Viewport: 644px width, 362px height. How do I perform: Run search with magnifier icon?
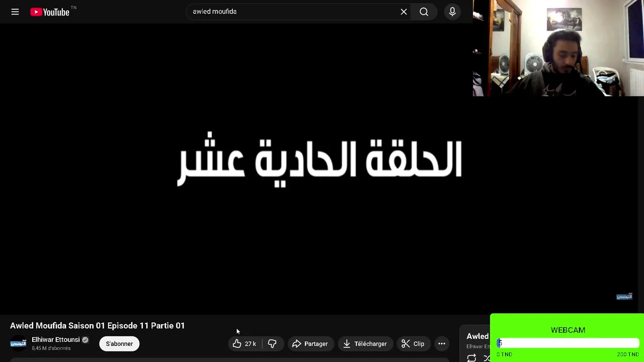point(424,12)
